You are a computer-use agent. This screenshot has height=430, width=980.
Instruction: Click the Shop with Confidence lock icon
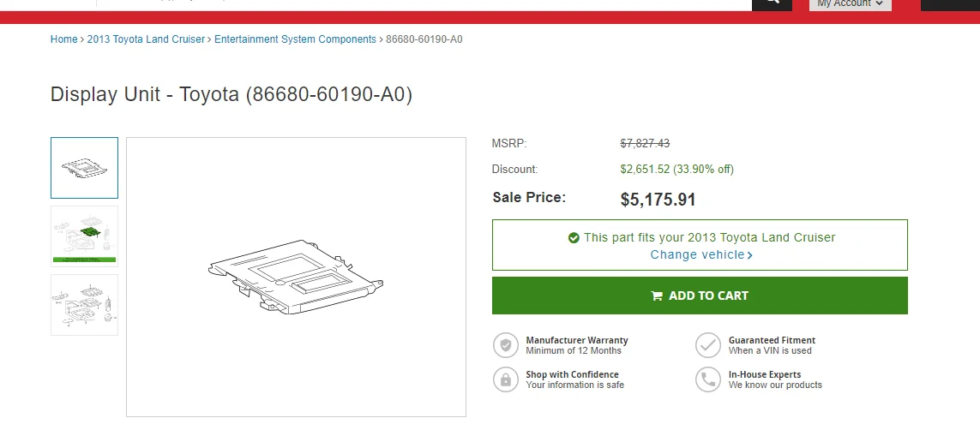506,379
